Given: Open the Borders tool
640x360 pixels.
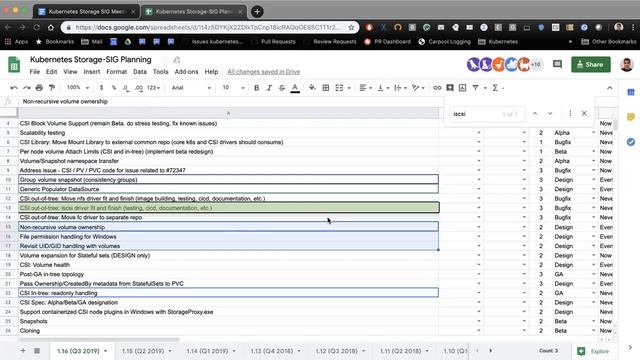Looking at the screenshot, I should pyautogui.click(x=326, y=88).
